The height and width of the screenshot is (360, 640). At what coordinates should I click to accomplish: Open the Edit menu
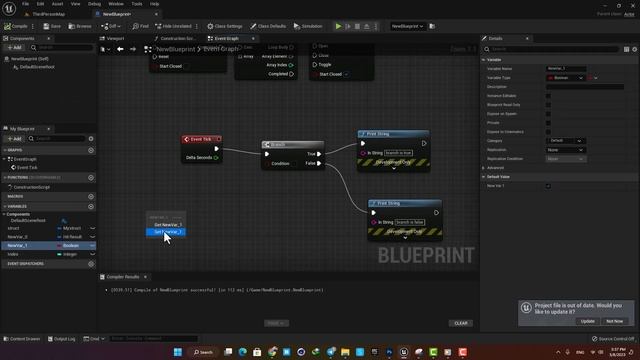(x=40, y=4)
